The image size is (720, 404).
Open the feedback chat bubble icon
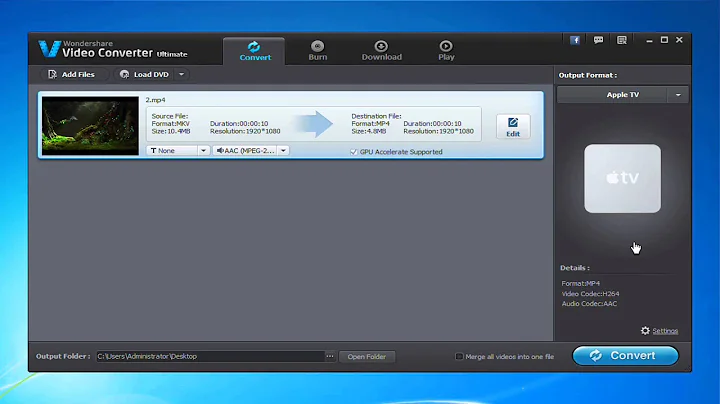click(x=598, y=40)
